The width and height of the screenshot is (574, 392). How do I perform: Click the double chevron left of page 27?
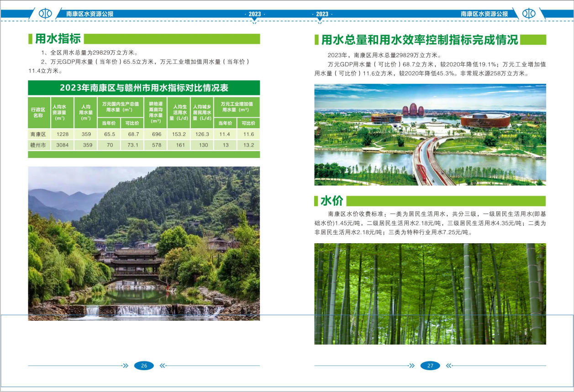pos(412,366)
